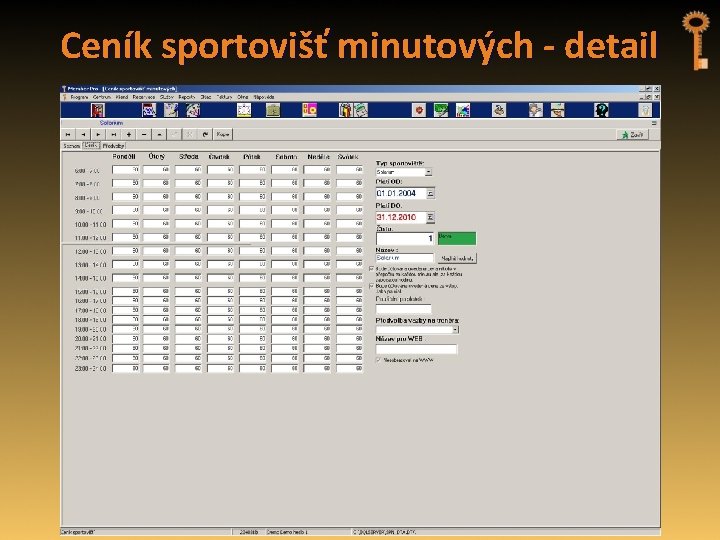This screenshot has height=540, width=720.
Task: Add a new record with plus button
Action: pyautogui.click(x=129, y=135)
